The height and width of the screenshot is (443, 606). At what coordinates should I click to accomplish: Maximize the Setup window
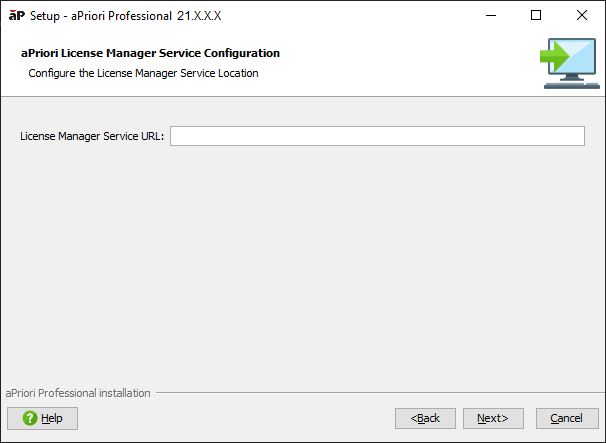536,15
